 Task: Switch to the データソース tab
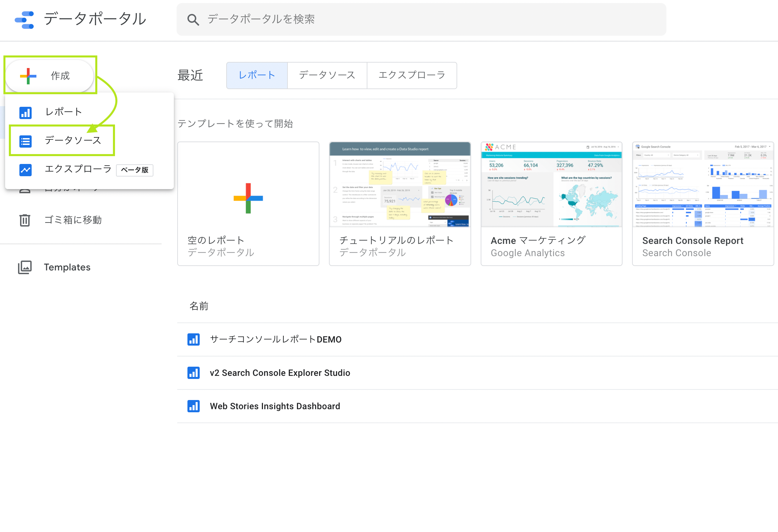click(x=327, y=75)
